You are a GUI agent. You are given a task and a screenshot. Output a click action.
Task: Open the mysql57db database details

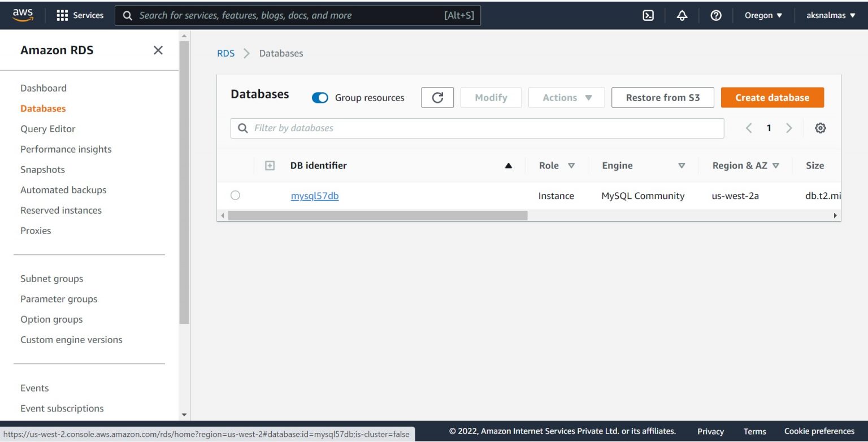pos(315,196)
